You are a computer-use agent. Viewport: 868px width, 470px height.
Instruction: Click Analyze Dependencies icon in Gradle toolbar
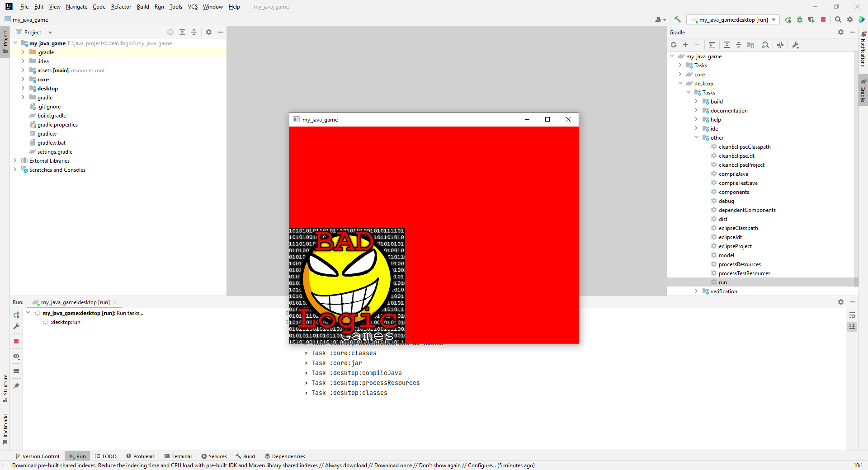coord(765,45)
